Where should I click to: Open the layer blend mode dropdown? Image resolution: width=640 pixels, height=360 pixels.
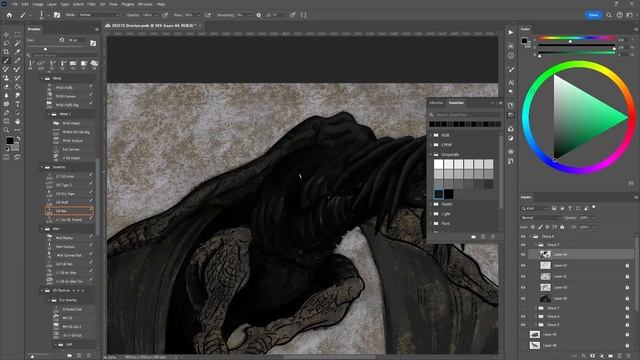541,218
